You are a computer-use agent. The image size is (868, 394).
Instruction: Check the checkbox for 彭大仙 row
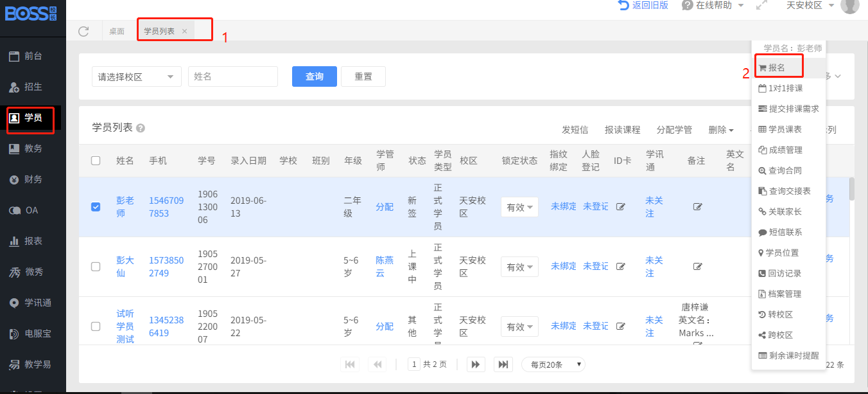96,267
